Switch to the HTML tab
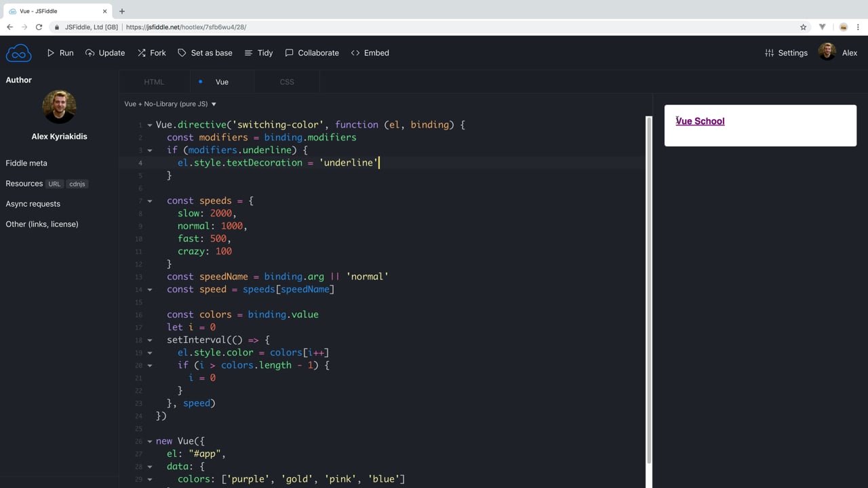The height and width of the screenshot is (488, 868). [x=154, y=82]
